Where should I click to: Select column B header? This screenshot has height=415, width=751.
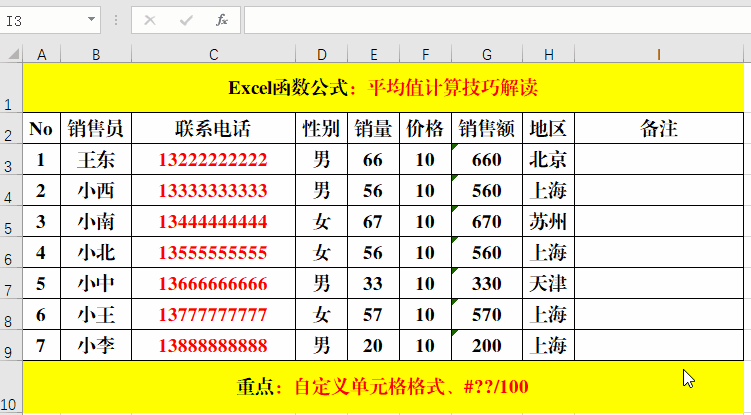click(96, 54)
